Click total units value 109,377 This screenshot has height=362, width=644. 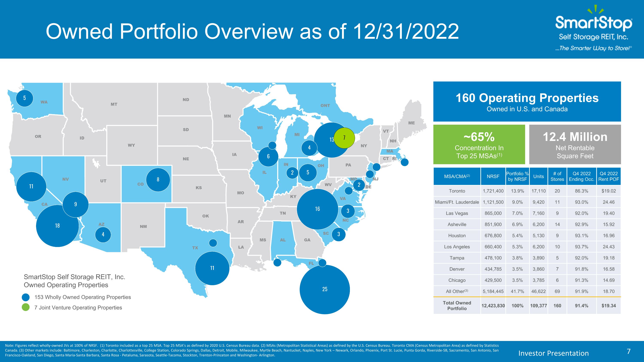click(539, 306)
